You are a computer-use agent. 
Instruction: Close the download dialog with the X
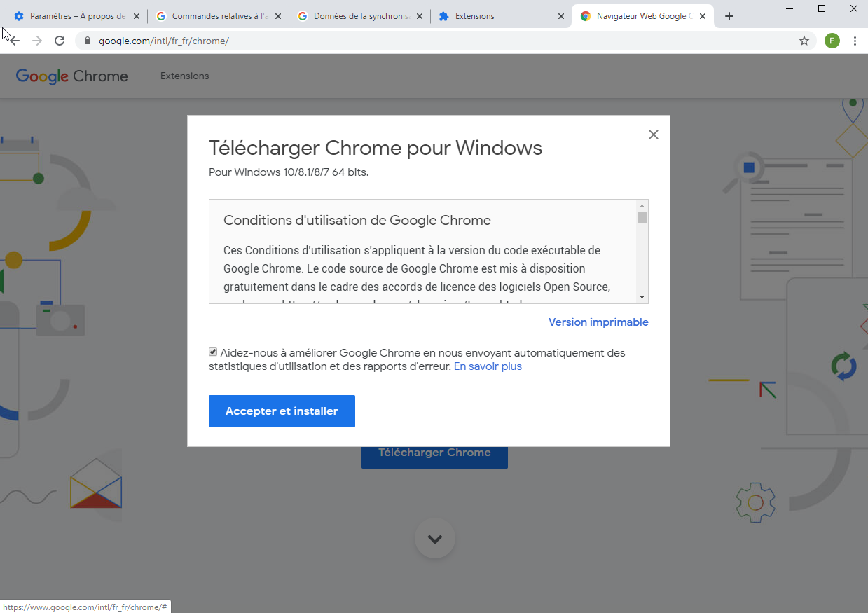[x=653, y=134]
